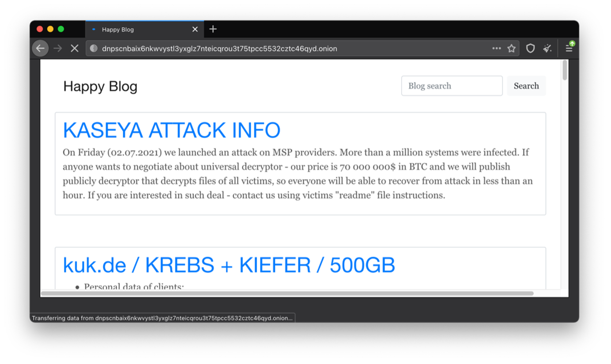Screen dimensions: 611x364
Task: Click the horizontal page scrollbar
Action: 287,293
